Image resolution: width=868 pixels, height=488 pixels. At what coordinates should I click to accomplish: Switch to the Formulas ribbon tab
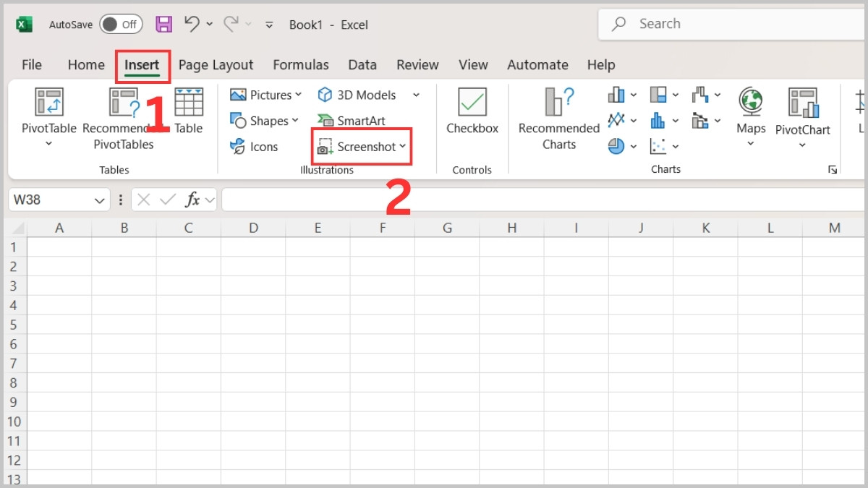click(x=301, y=64)
